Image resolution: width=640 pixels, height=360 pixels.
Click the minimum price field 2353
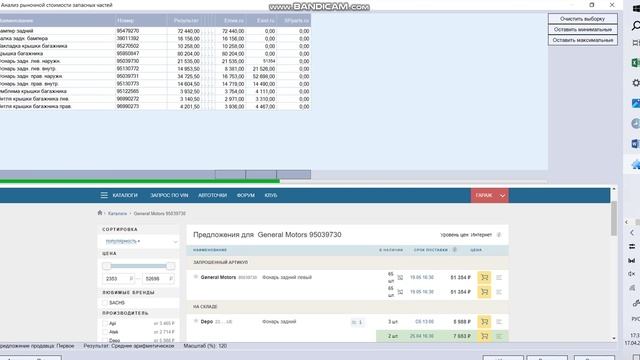click(x=118, y=279)
